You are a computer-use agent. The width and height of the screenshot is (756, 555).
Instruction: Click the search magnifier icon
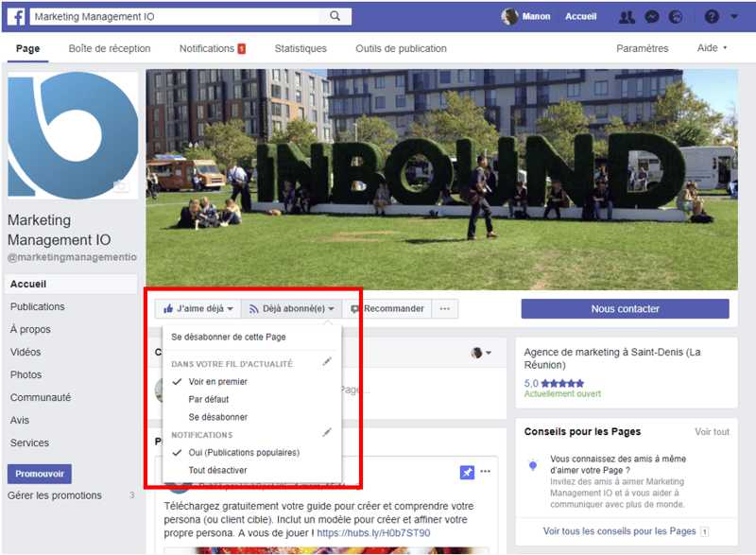(x=335, y=16)
